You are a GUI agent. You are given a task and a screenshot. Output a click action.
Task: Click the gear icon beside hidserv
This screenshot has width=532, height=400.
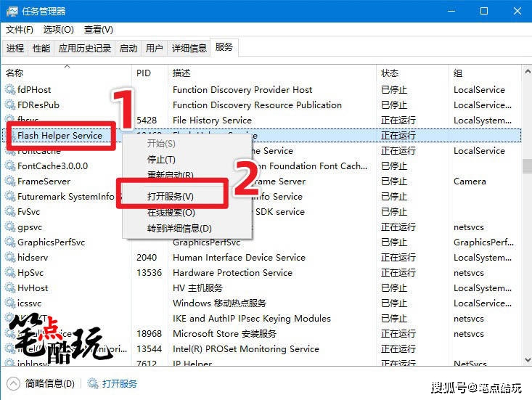tap(10, 257)
